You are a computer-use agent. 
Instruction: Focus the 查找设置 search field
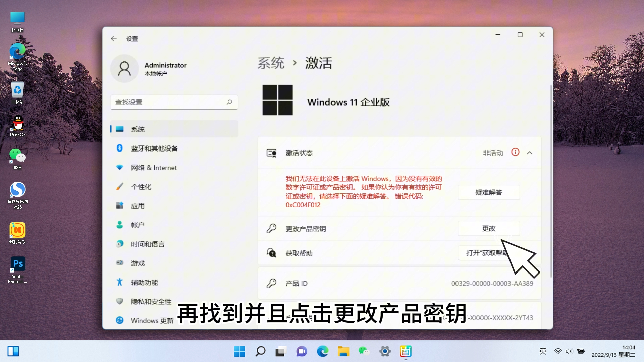pos(174,102)
